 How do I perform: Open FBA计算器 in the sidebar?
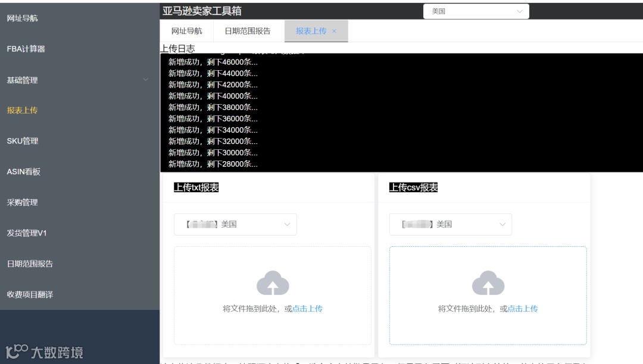26,49
